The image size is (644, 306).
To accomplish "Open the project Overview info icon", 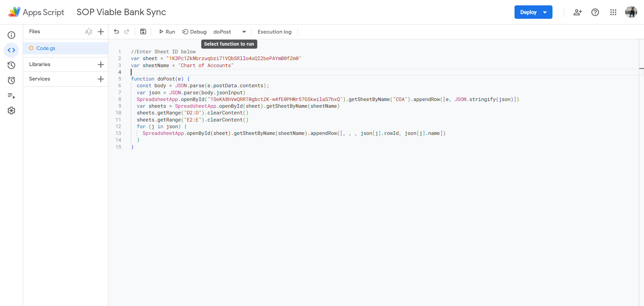I will click(x=11, y=35).
